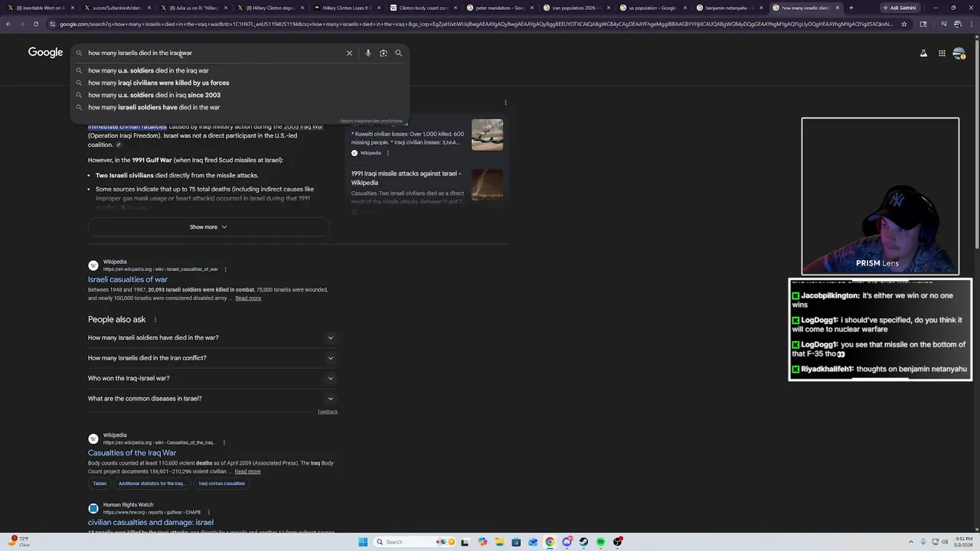Open 'civilian casualties and damage: israel' result
Viewport: 980px width, 551px height.
151,523
